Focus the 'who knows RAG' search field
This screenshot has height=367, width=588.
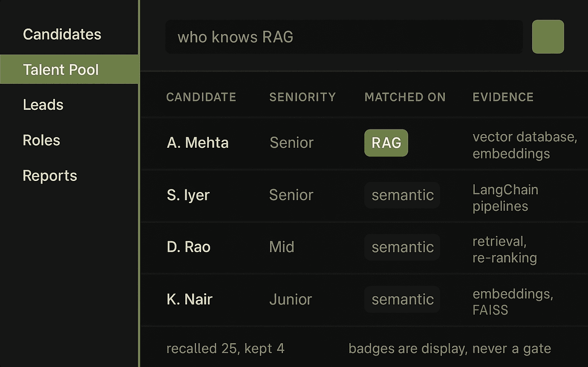[x=344, y=37]
